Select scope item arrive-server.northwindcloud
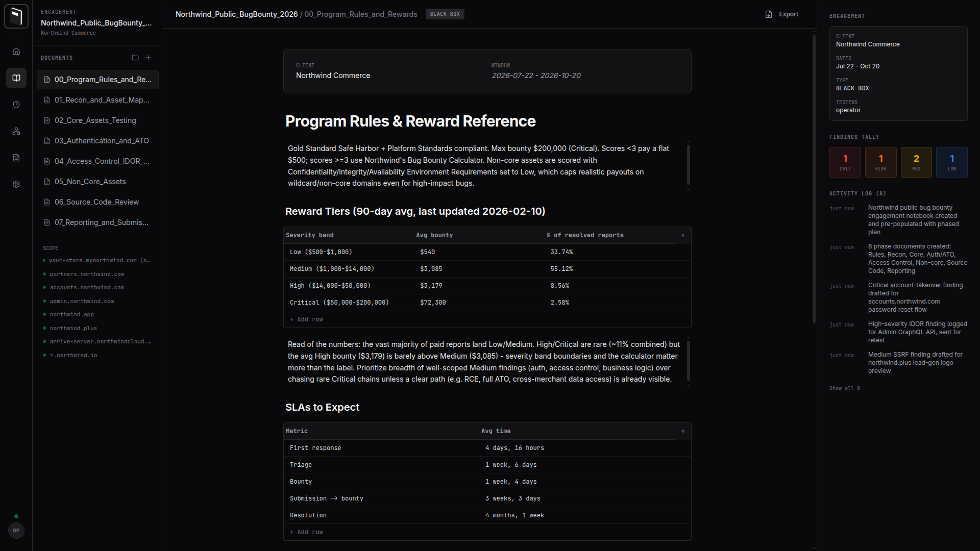This screenshot has height=551, width=980. (97, 342)
